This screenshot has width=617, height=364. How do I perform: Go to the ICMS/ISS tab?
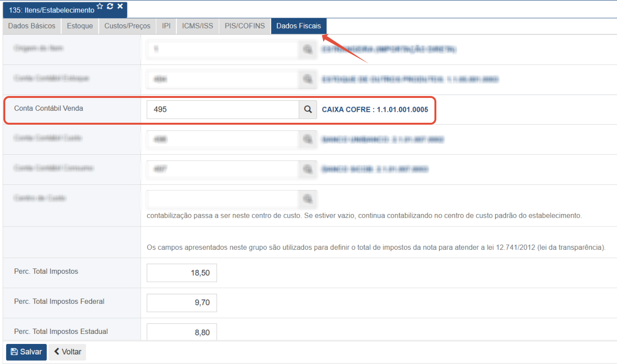[x=198, y=26]
